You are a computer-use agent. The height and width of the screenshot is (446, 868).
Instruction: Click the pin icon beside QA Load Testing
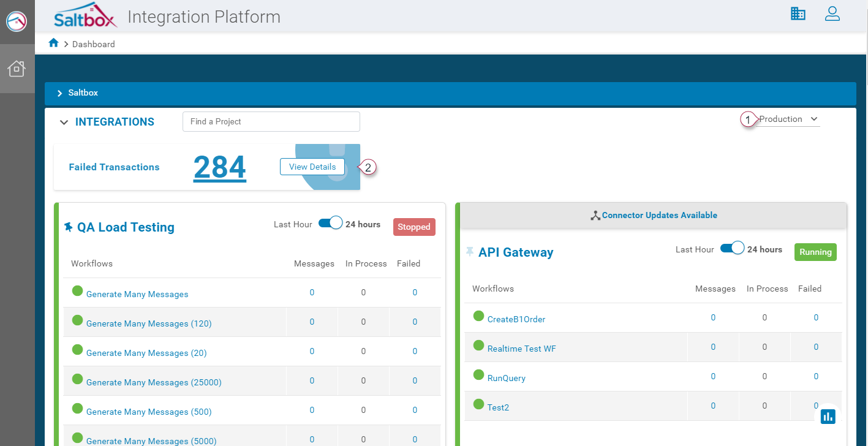(69, 227)
